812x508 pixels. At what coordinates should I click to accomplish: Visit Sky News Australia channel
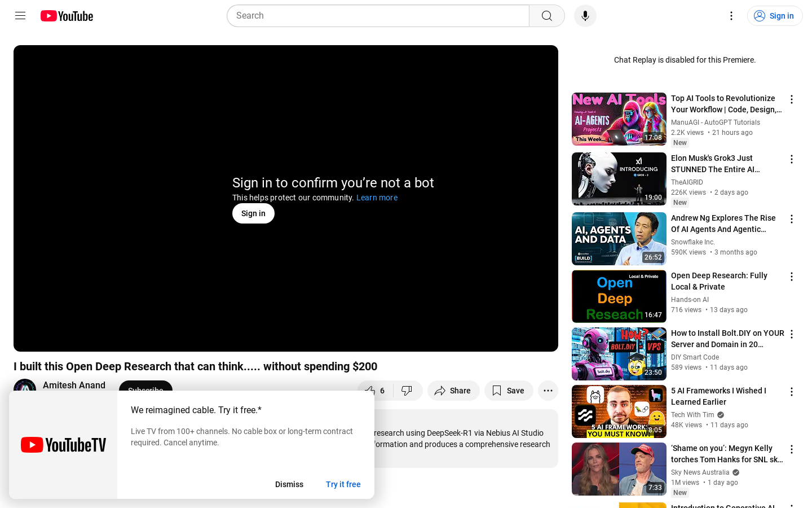tap(700, 472)
